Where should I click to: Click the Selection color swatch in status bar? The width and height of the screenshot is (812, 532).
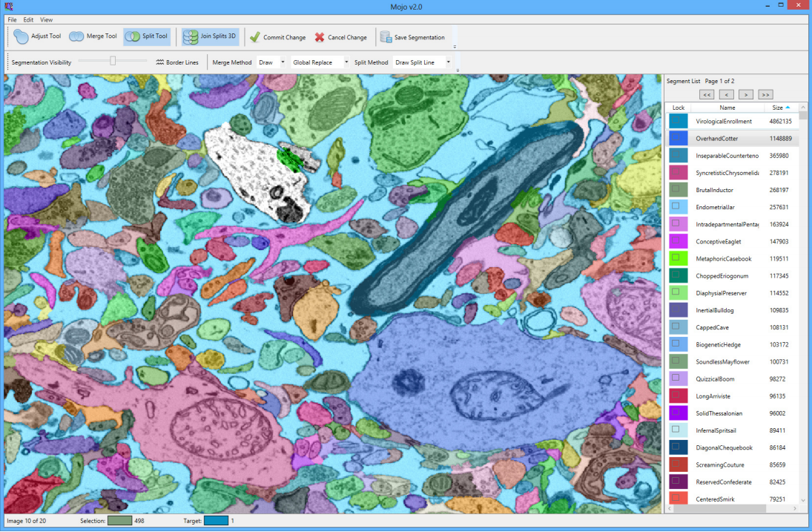(x=119, y=521)
